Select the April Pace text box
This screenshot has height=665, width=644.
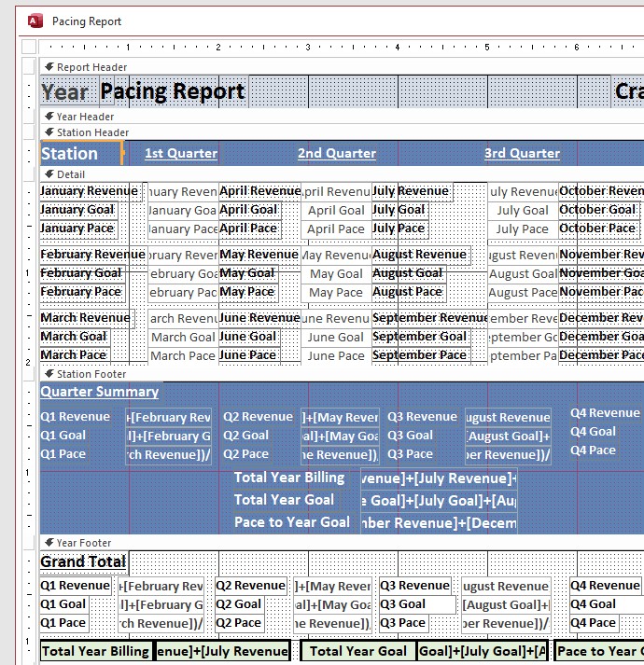click(x=336, y=229)
